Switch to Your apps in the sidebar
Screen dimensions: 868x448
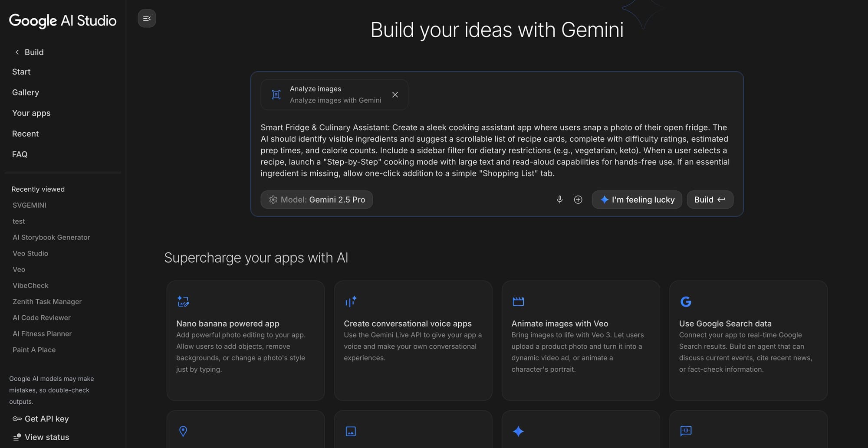click(x=31, y=113)
